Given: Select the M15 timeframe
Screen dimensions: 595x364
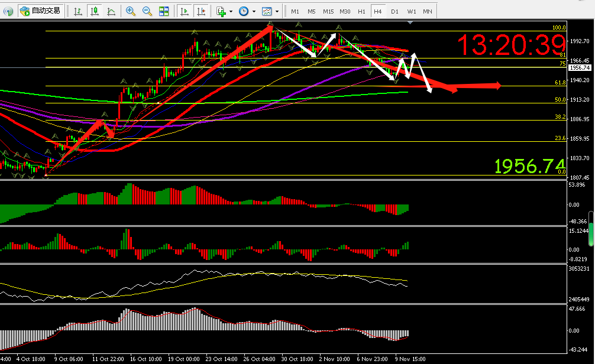Looking at the screenshot, I should pos(328,11).
